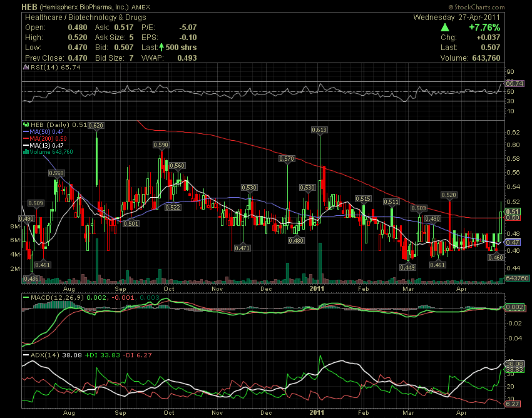Click the date Wednesday 27-Apr-2011
This screenshot has height=418, width=532.
click(457, 18)
